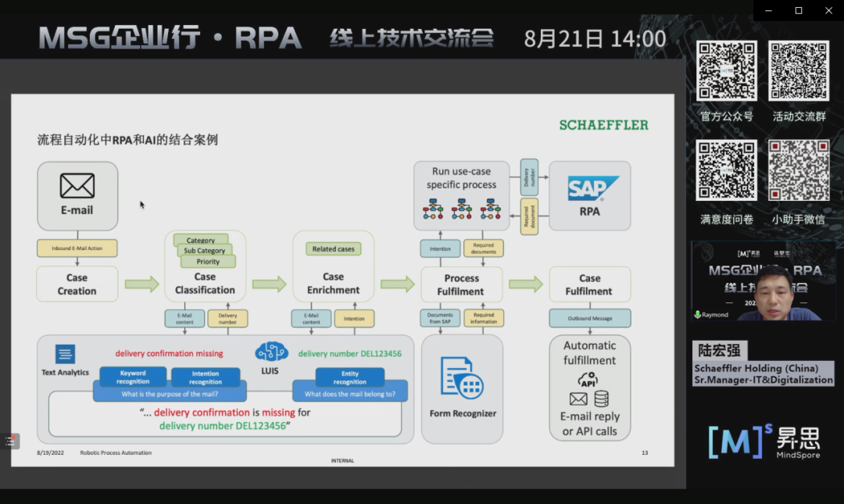
Task: Click the SAP logo above RPA
Action: (592, 189)
